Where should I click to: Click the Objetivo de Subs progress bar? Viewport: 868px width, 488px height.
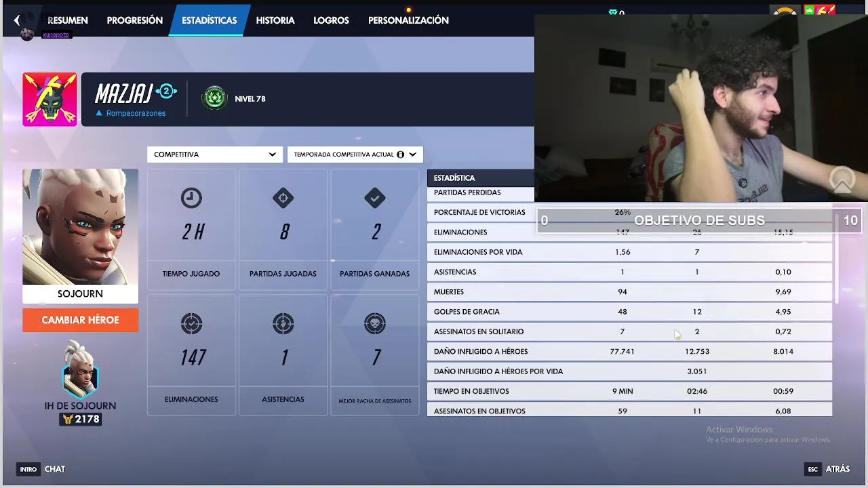(698, 220)
